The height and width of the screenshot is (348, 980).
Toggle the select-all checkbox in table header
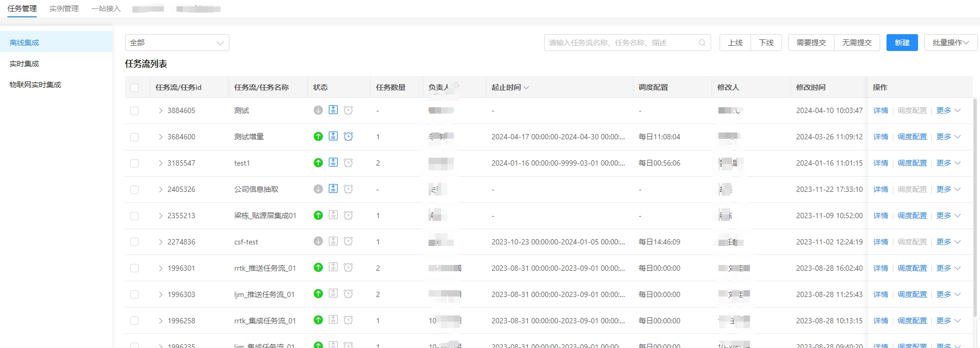[x=134, y=88]
